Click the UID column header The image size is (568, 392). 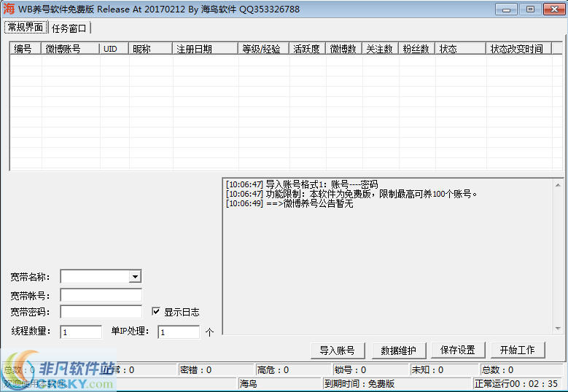coord(114,49)
